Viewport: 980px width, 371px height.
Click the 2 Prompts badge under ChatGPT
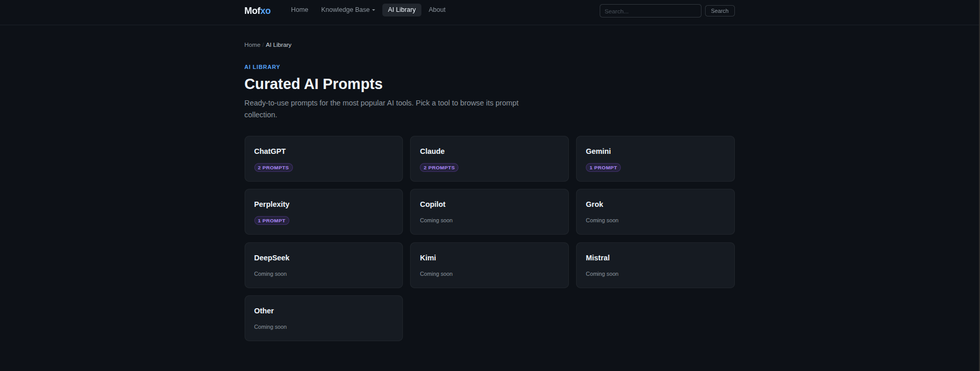273,168
